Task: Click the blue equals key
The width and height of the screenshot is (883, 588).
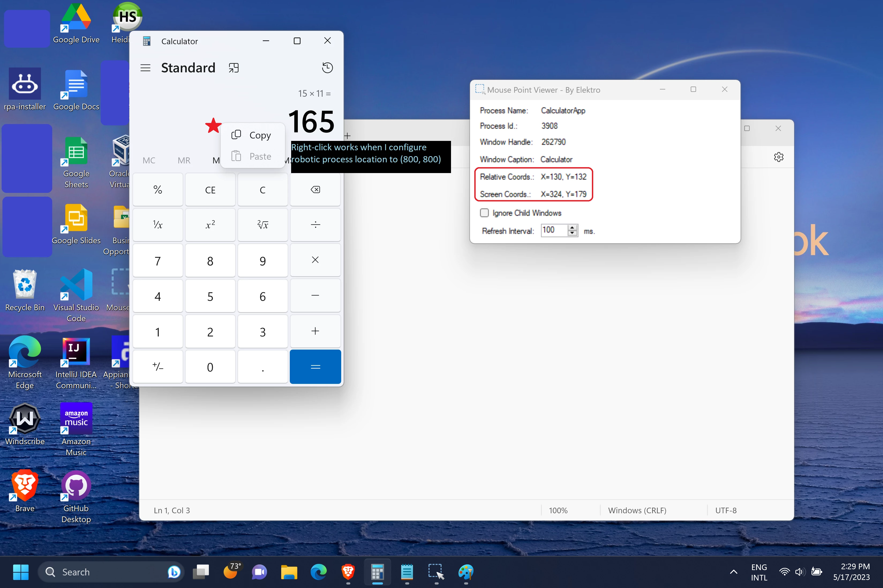Action: (x=315, y=367)
